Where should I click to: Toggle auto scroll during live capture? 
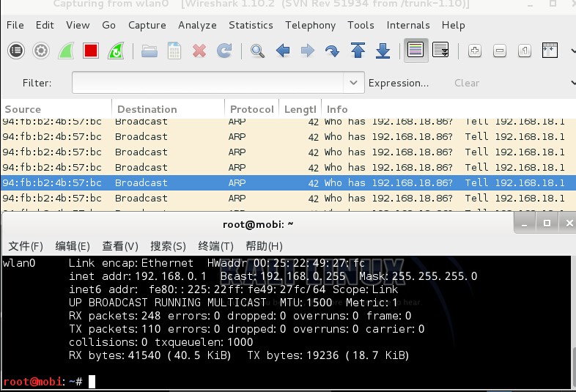(440, 51)
